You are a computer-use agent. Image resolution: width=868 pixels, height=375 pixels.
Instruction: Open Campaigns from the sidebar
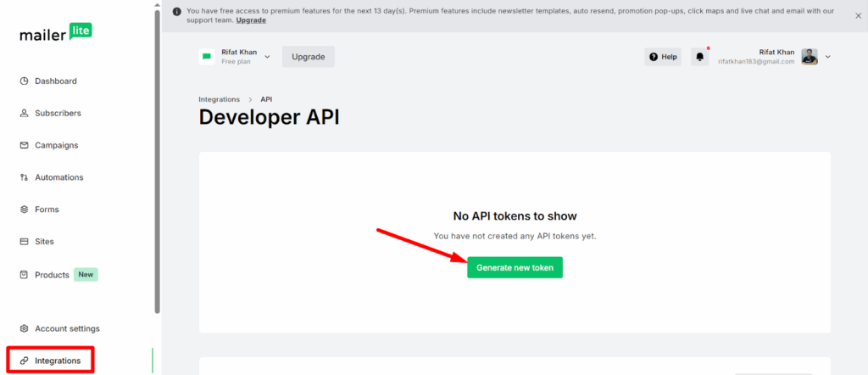57,145
